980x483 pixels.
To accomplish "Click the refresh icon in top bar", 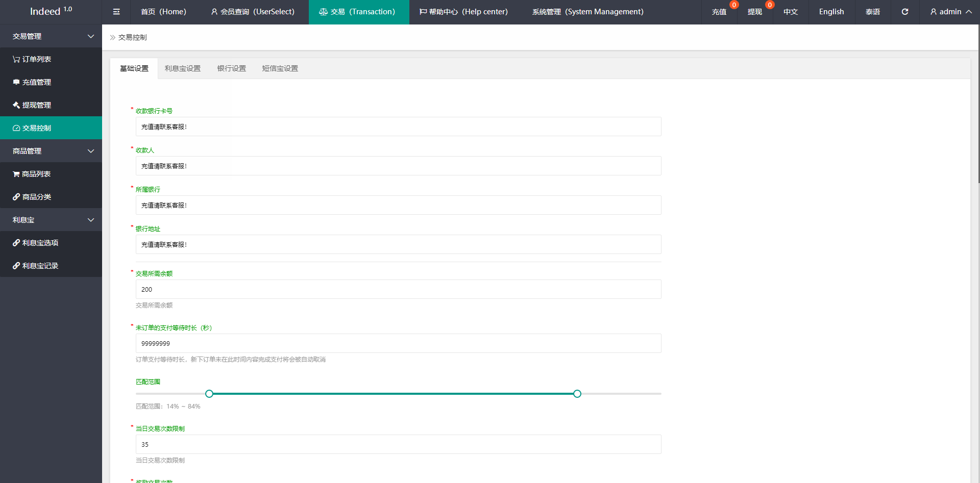I will 905,12.
